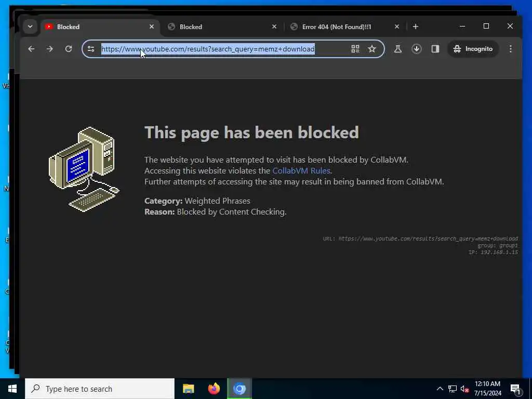Click the address bar URL
The height and width of the screenshot is (399, 532).
click(x=208, y=49)
